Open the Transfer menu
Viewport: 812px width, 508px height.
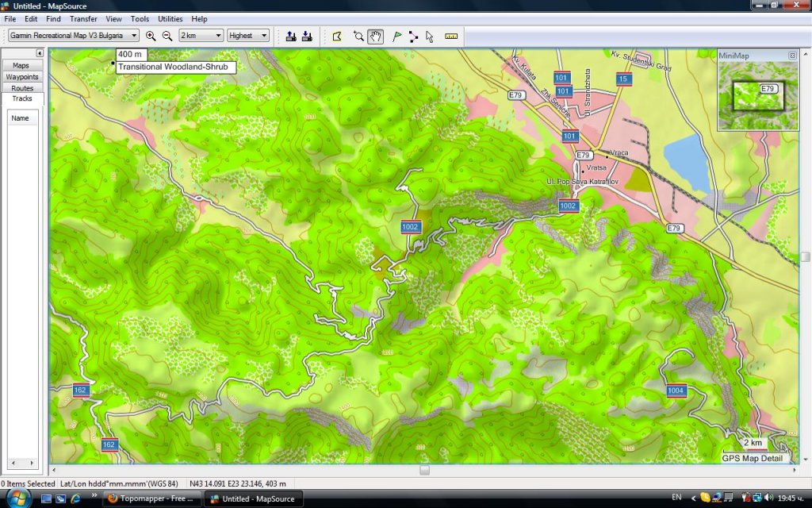[x=83, y=18]
